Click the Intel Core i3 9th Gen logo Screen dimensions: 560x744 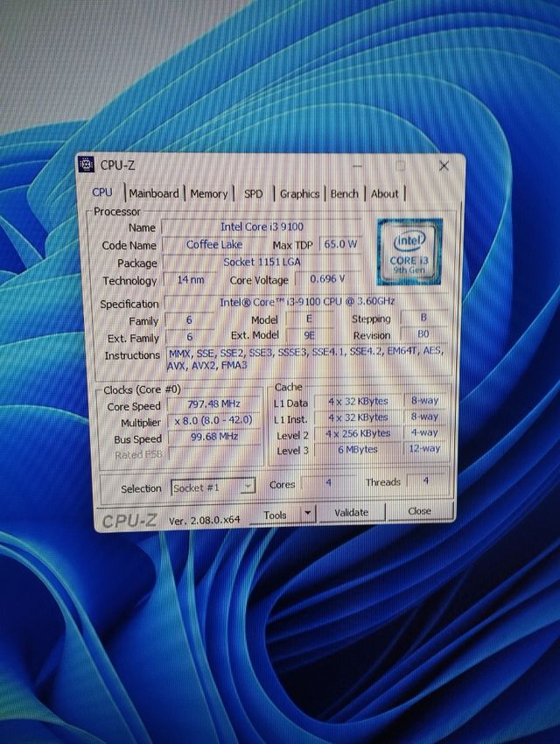point(409,251)
